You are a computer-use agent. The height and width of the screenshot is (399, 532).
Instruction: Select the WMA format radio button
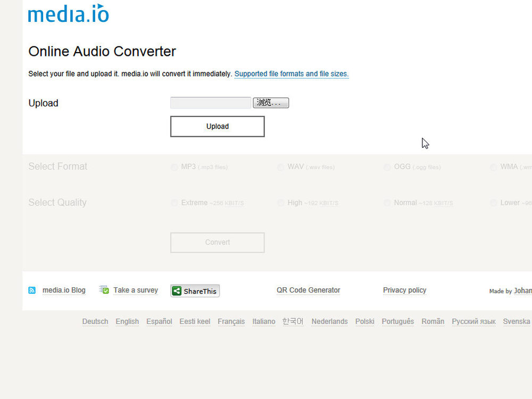point(494,167)
